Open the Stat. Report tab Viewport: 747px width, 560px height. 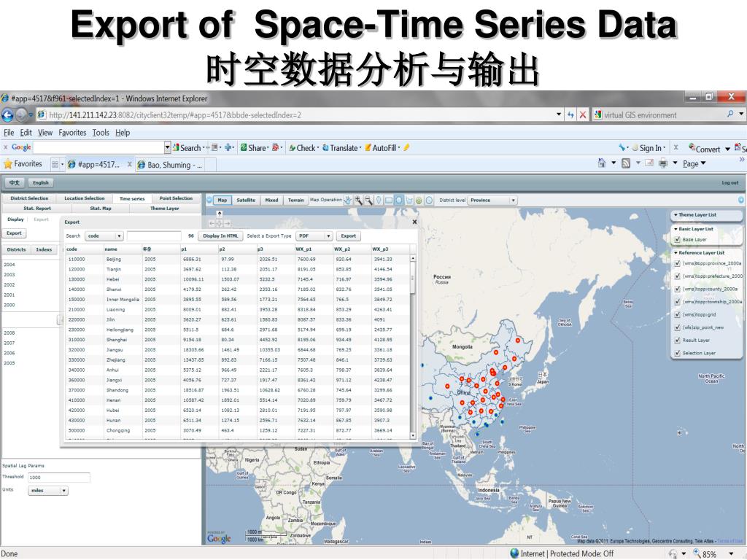tap(37, 208)
